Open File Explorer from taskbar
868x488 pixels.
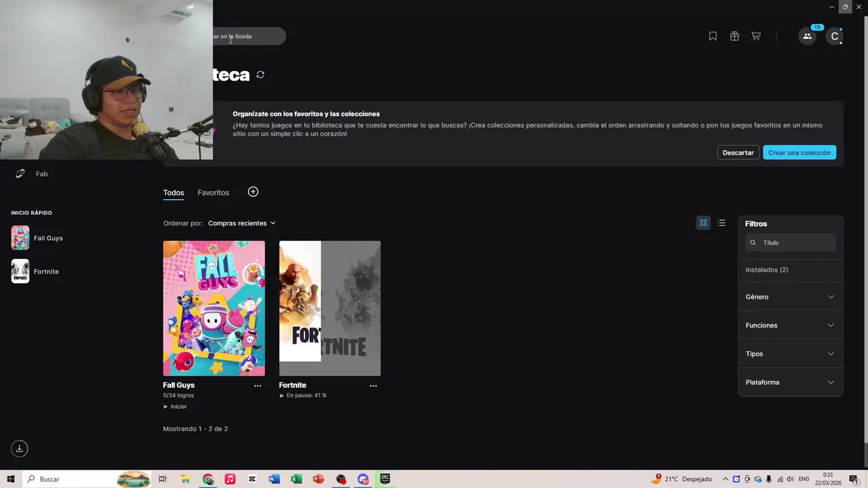point(185,479)
